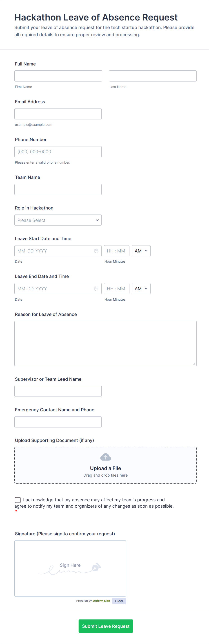The height and width of the screenshot is (644, 209).
Task: Click the Team Name text box
Action: pyautogui.click(x=58, y=189)
